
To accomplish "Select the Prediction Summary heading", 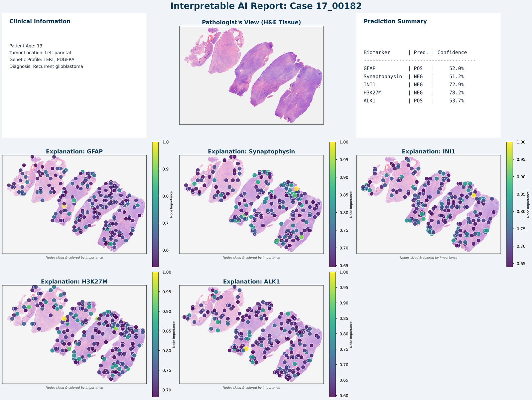I will tap(395, 21).
